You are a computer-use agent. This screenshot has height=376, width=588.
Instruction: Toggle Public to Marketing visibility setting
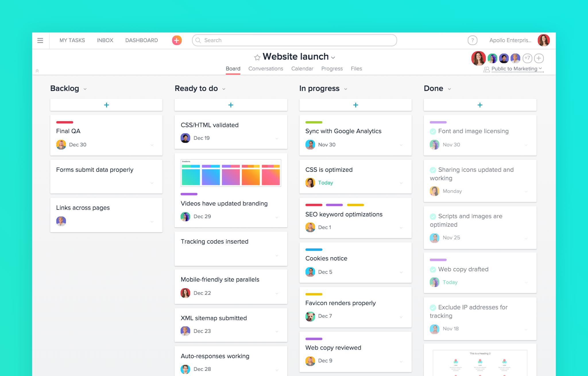point(513,69)
